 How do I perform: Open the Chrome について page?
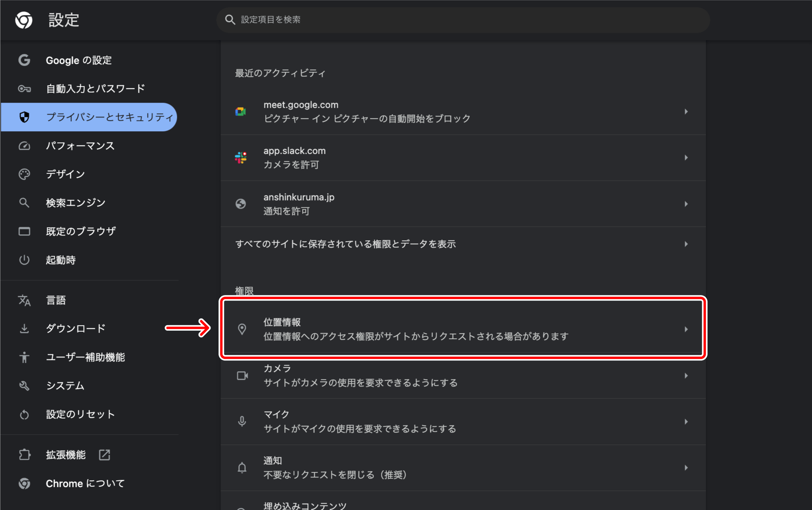click(84, 483)
